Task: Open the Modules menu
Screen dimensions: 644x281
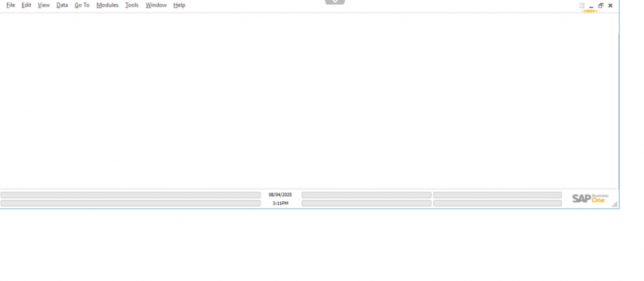Action: click(x=107, y=5)
